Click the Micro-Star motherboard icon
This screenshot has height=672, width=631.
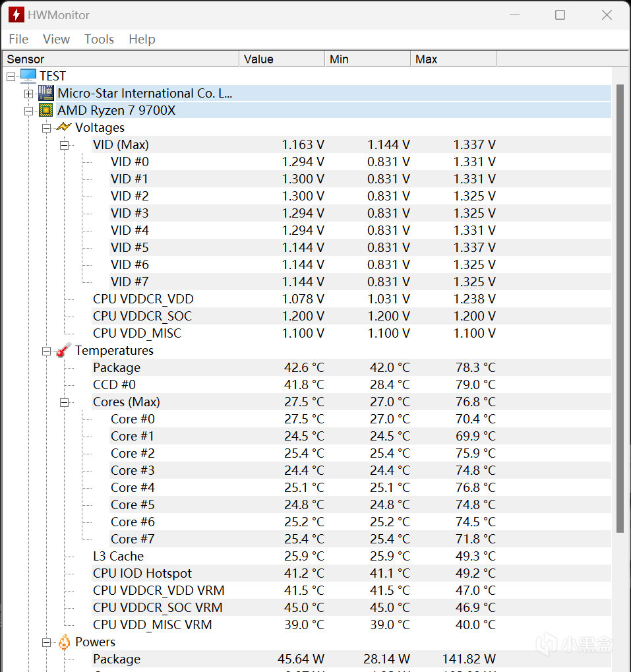[46, 93]
